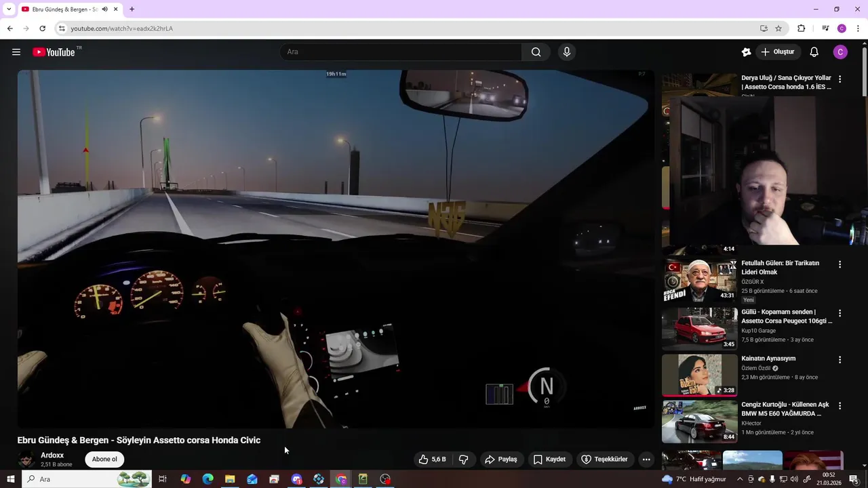This screenshot has height=488, width=868.
Task: Open options for Derya Uluğ video
Action: [840, 79]
